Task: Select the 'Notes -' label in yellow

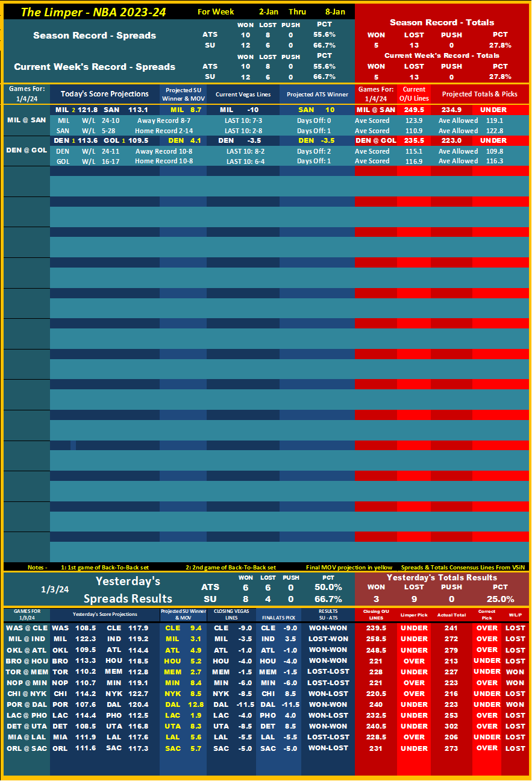Action: click(x=37, y=568)
